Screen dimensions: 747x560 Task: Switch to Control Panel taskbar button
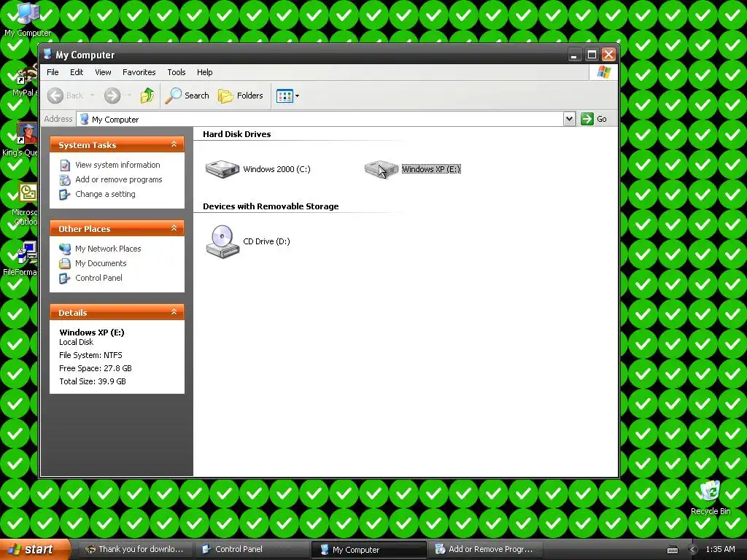[252, 549]
